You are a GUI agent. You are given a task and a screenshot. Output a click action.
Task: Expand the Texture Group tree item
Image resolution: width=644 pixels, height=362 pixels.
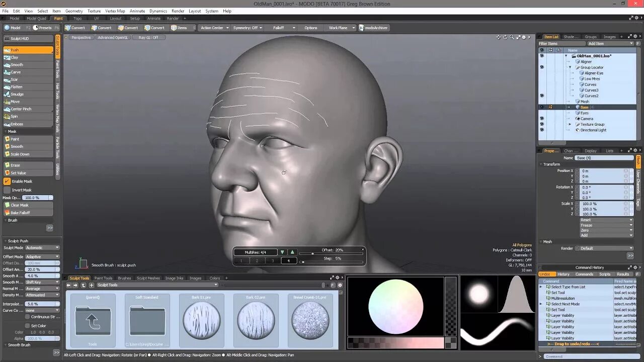[x=570, y=124]
